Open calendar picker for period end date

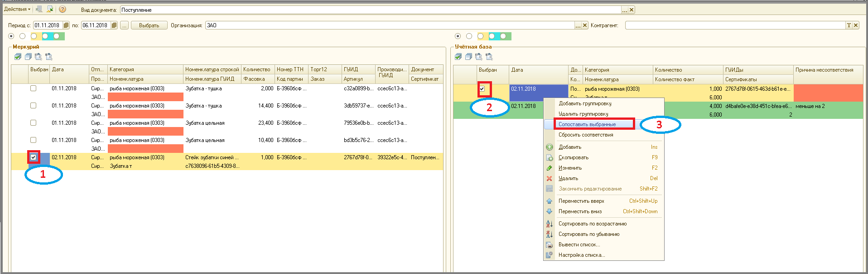click(114, 25)
